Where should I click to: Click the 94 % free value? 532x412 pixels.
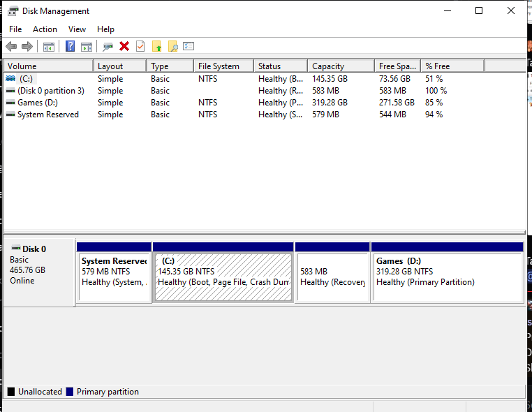434,115
